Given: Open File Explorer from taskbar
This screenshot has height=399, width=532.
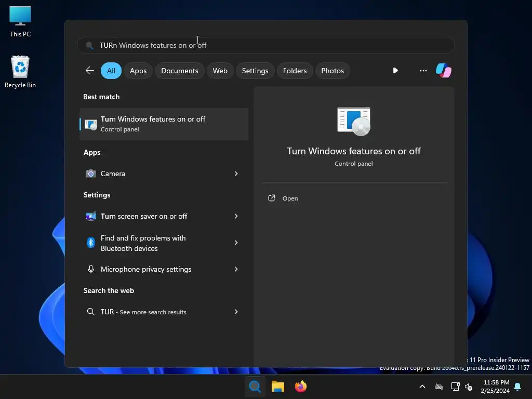Looking at the screenshot, I should [x=278, y=387].
